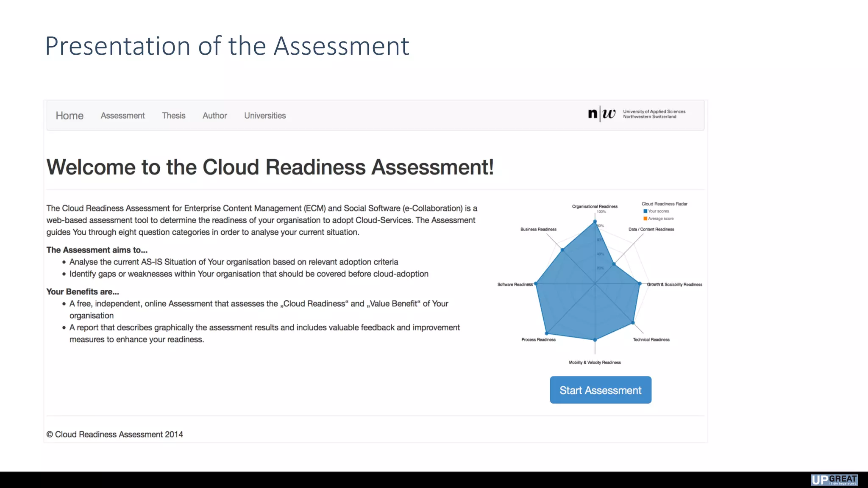Image resolution: width=868 pixels, height=488 pixels.
Task: Click the Mobility & Velocity Readiness label
Action: [595, 362]
